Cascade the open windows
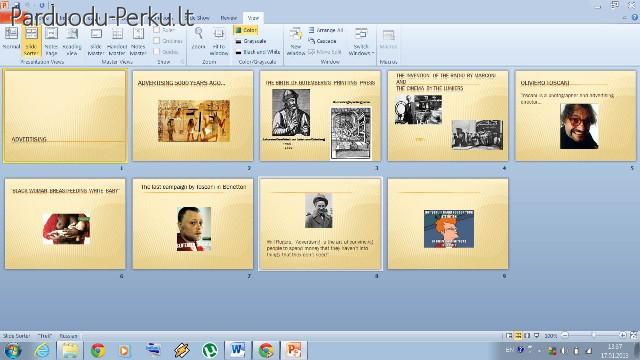The height and width of the screenshot is (360, 640). (x=322, y=41)
